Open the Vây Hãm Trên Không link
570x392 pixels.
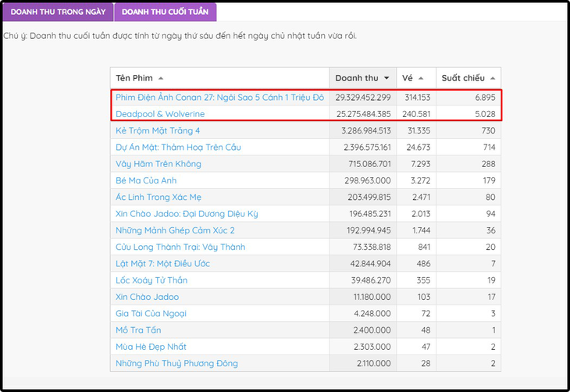point(159,164)
